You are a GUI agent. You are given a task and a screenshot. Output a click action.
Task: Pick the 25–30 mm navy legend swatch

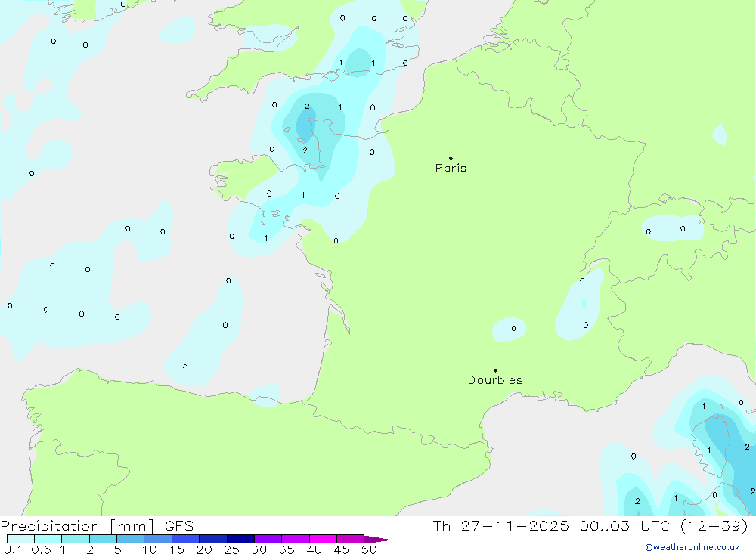[x=240, y=539]
